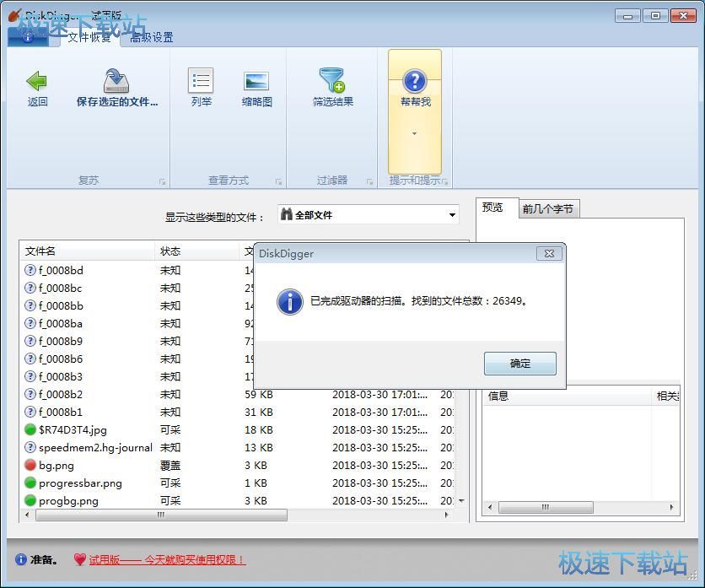Click the green status icon of progressbar.png

(x=30, y=483)
